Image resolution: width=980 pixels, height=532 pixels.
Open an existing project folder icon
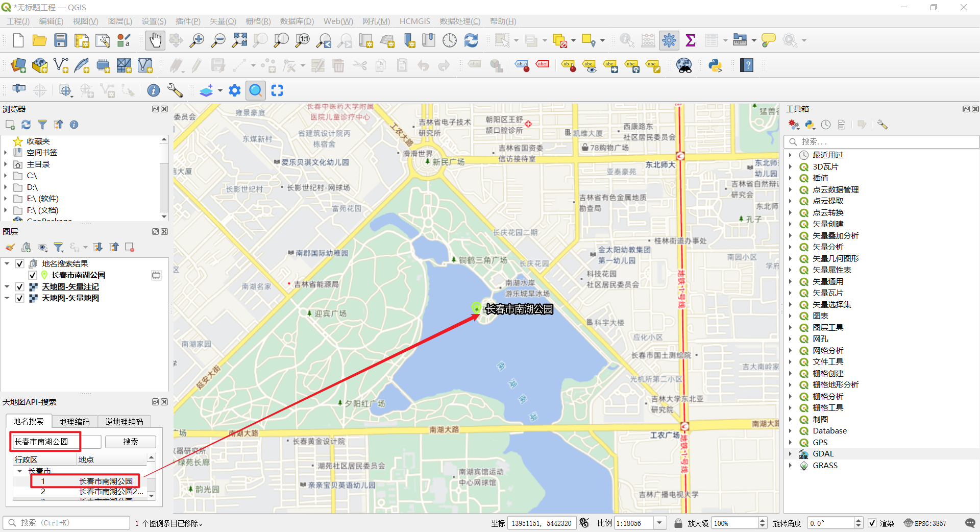click(x=39, y=40)
